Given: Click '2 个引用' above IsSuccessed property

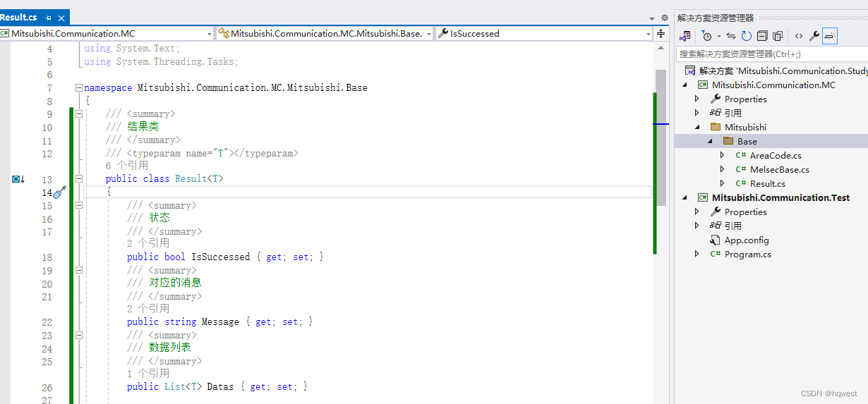Looking at the screenshot, I should click(x=148, y=243).
